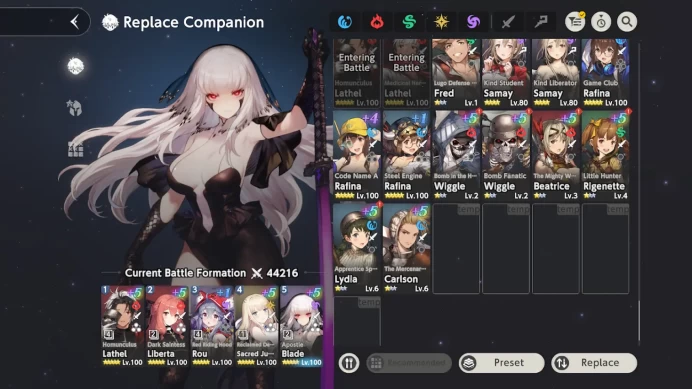The height and width of the screenshot is (389, 692).
Task: Select Homunculus Lathel entering battle card
Action: pos(357,73)
